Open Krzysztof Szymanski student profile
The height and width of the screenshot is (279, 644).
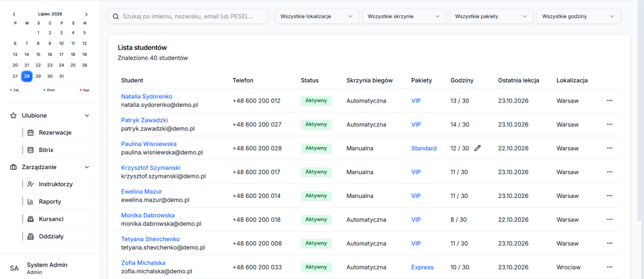150,168
